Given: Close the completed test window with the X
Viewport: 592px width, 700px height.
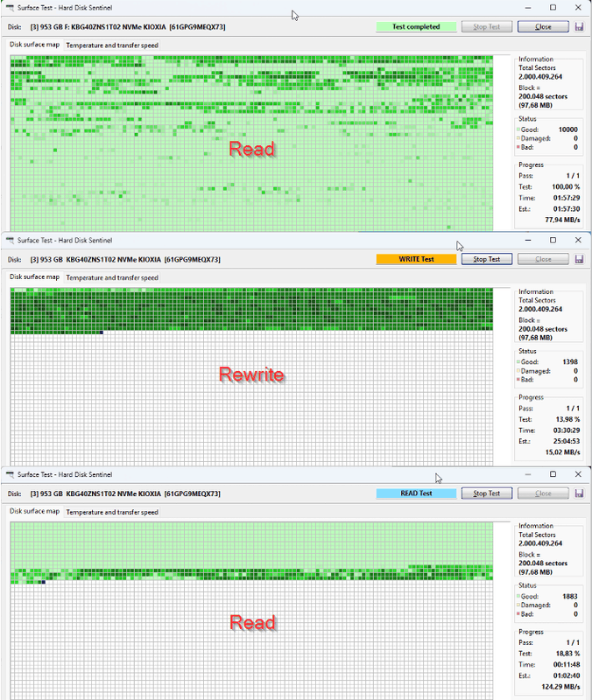Looking at the screenshot, I should [x=578, y=8].
